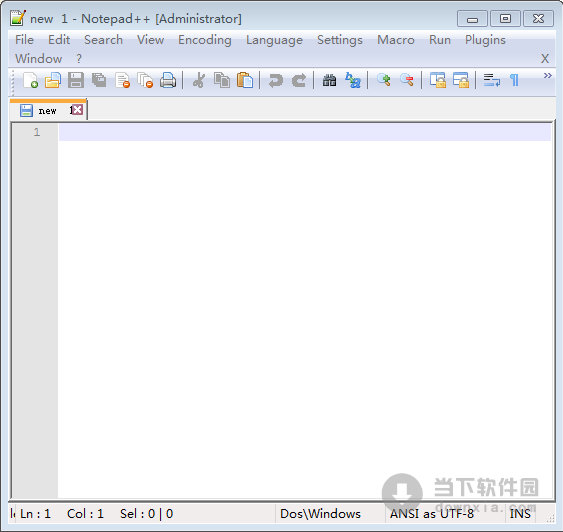This screenshot has width=563, height=532.
Task: Open the Run menu
Action: (x=440, y=39)
